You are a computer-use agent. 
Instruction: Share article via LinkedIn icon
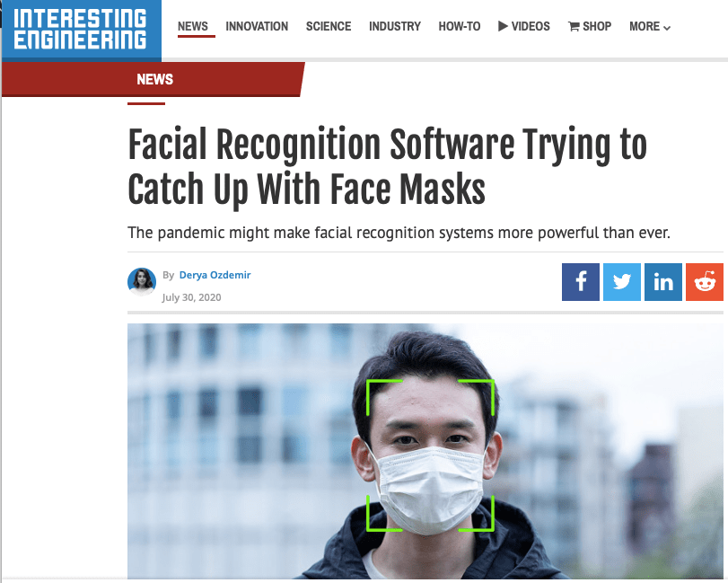point(663,282)
